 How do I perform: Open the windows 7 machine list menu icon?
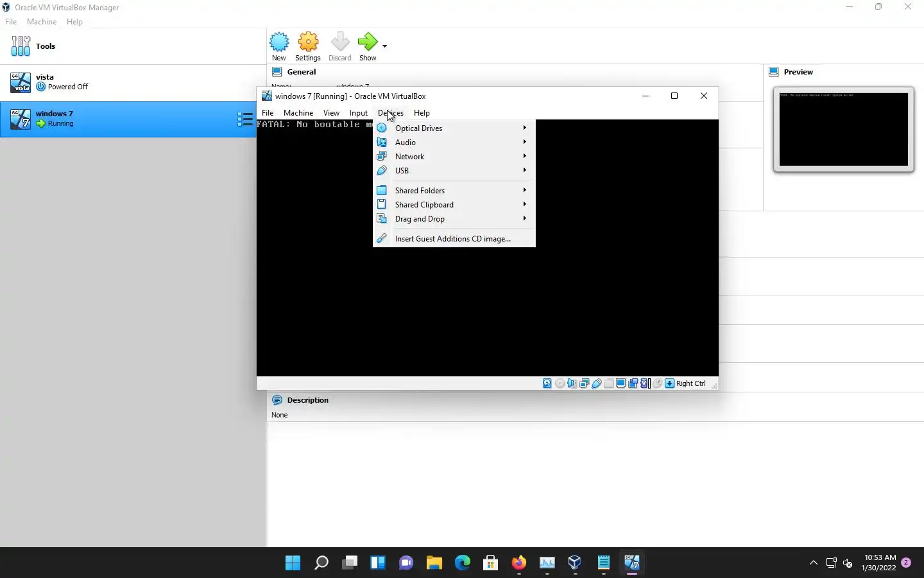point(244,119)
